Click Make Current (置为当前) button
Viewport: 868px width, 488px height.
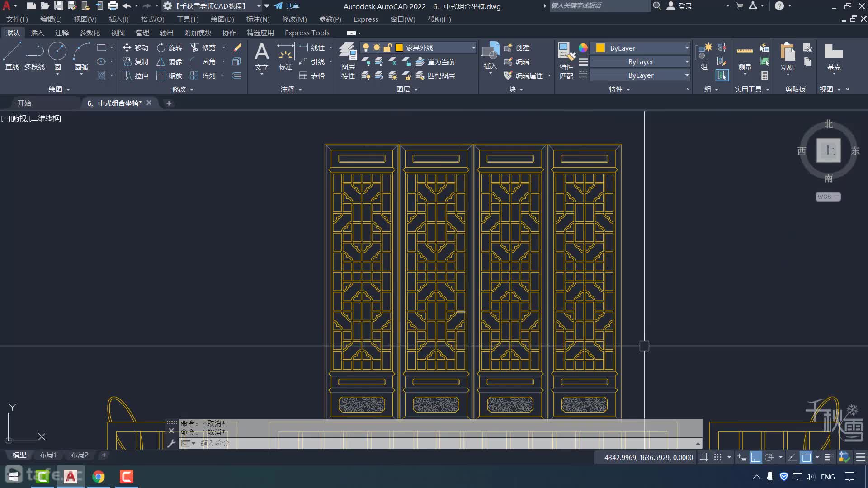435,61
